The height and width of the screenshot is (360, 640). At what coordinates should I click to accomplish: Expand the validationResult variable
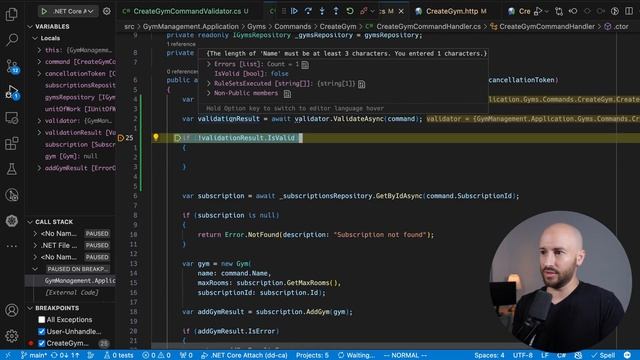[x=39, y=133]
